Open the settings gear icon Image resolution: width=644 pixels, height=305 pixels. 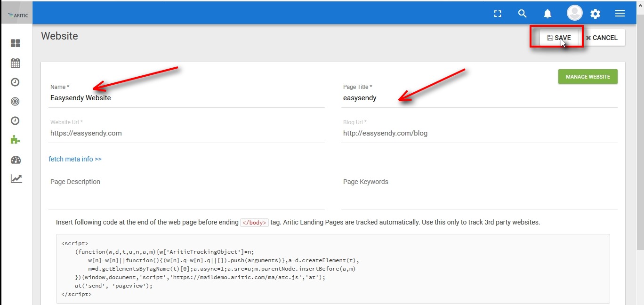[596, 14]
